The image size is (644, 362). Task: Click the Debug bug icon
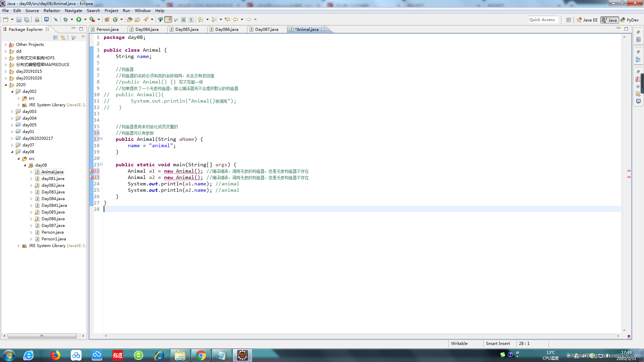(66, 20)
